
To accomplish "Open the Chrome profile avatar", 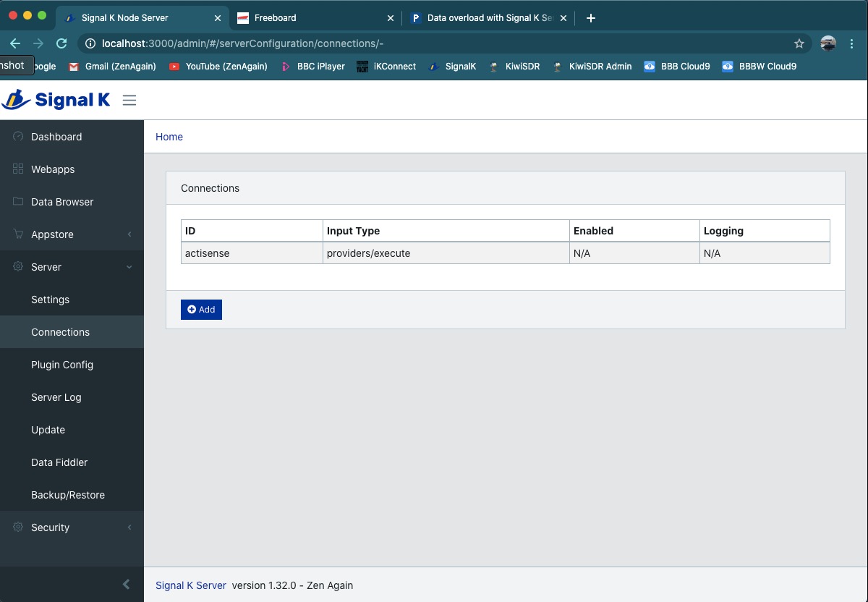I will pos(828,43).
